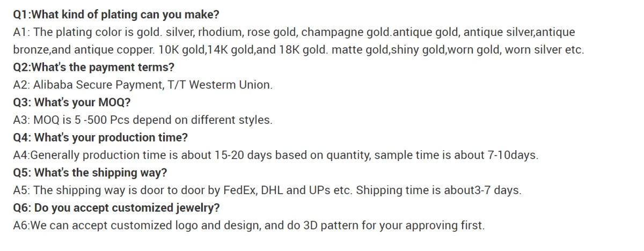The image size is (644, 251).
Task: Click the Q6 customized jewelry question
Action: pos(116,208)
